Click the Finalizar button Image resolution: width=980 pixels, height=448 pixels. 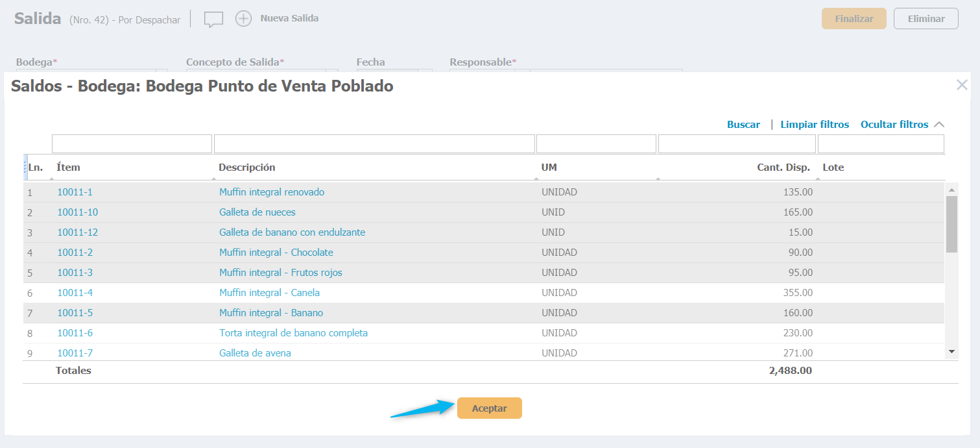(854, 19)
